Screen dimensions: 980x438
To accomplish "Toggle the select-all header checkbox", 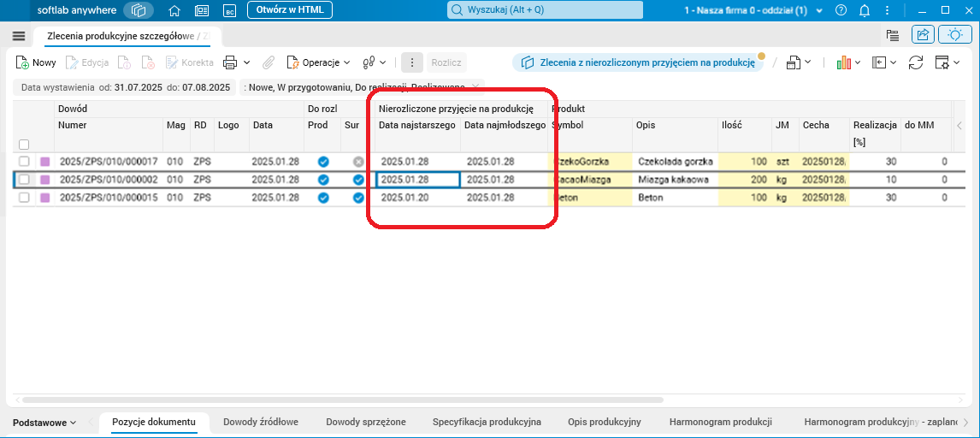I will point(24,145).
